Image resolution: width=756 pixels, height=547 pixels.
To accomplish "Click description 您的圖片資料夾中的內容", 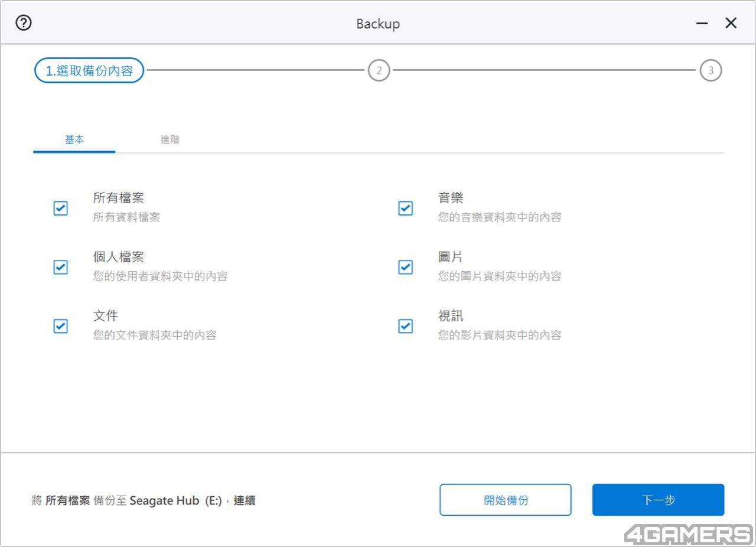I will [500, 276].
